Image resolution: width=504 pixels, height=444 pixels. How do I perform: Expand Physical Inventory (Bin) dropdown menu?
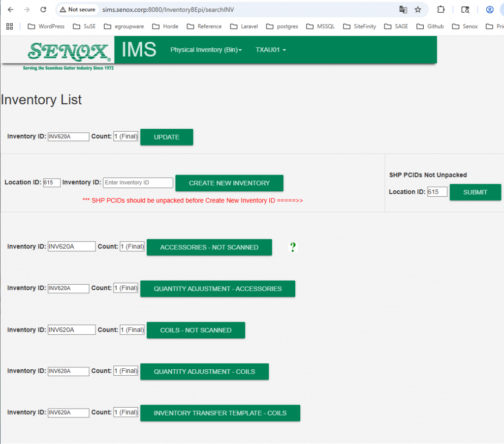tap(206, 50)
